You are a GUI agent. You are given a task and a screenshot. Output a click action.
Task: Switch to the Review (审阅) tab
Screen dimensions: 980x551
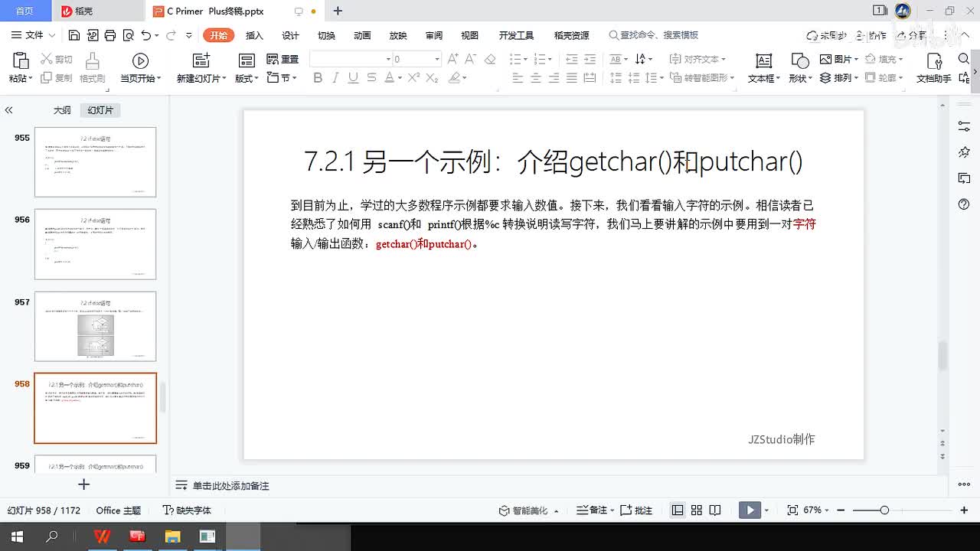point(434,35)
